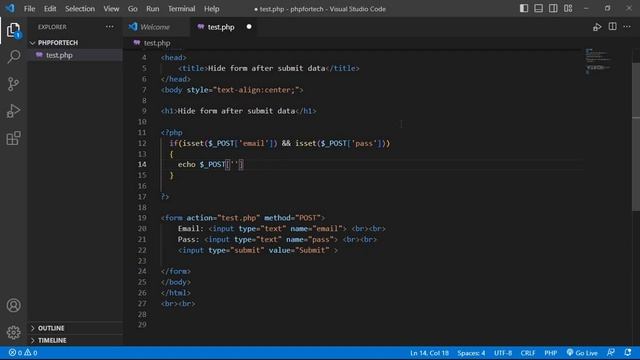Open test.php in the Explorer tree
640x360 pixels.
tap(75, 55)
